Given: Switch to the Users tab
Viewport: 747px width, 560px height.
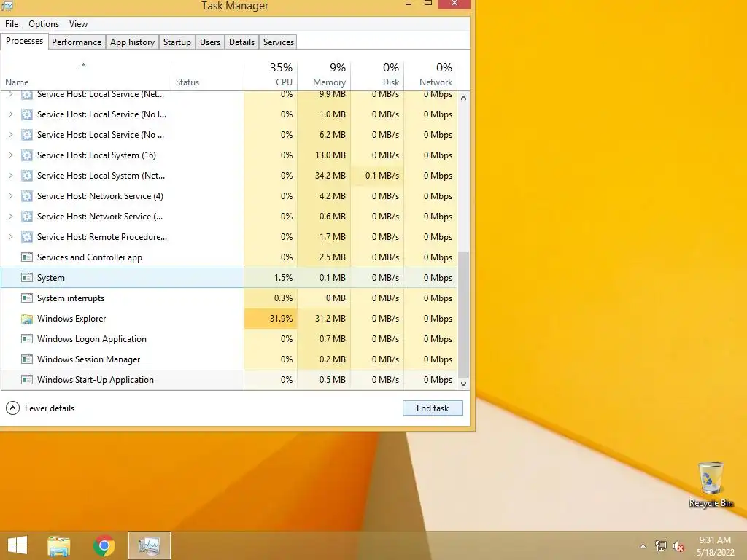Looking at the screenshot, I should 210,42.
